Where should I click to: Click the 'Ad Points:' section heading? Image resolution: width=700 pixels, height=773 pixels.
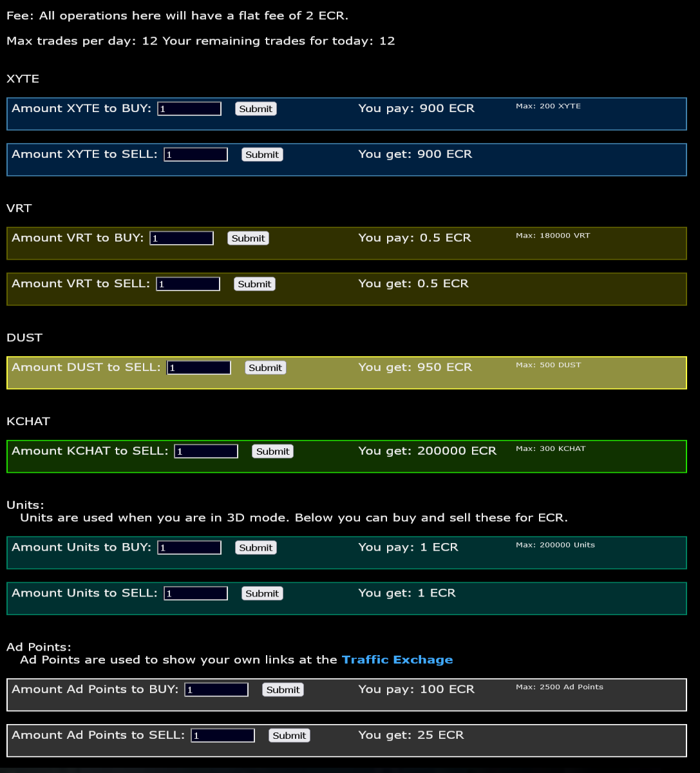pyautogui.click(x=39, y=647)
